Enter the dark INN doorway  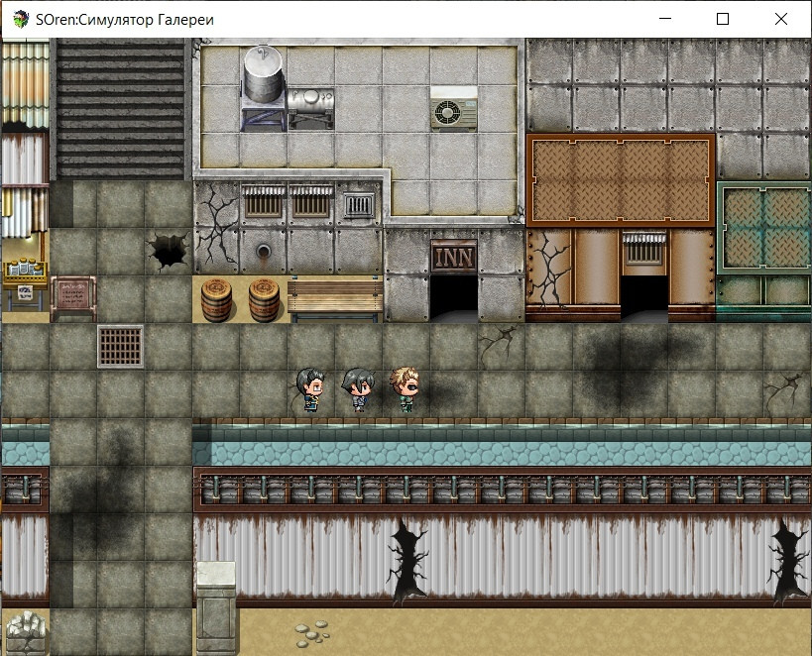click(454, 298)
